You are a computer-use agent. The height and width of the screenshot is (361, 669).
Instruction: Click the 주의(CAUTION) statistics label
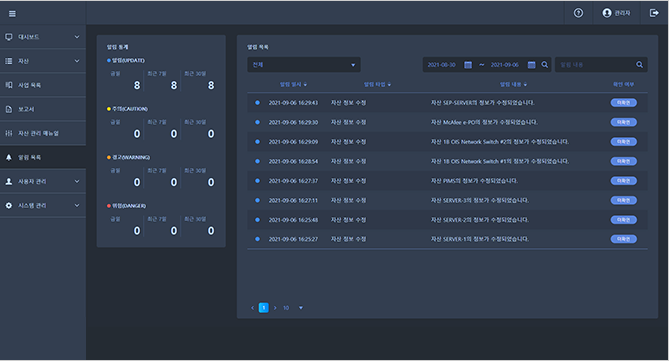pyautogui.click(x=130, y=109)
